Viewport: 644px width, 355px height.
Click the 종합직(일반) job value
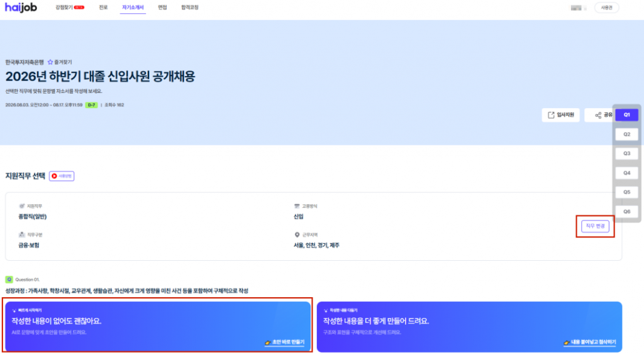click(x=33, y=217)
